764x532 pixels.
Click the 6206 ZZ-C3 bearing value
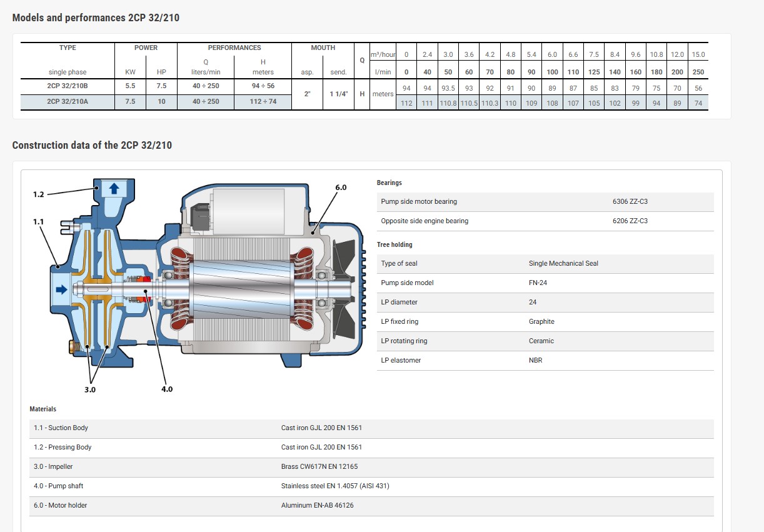[x=630, y=221]
